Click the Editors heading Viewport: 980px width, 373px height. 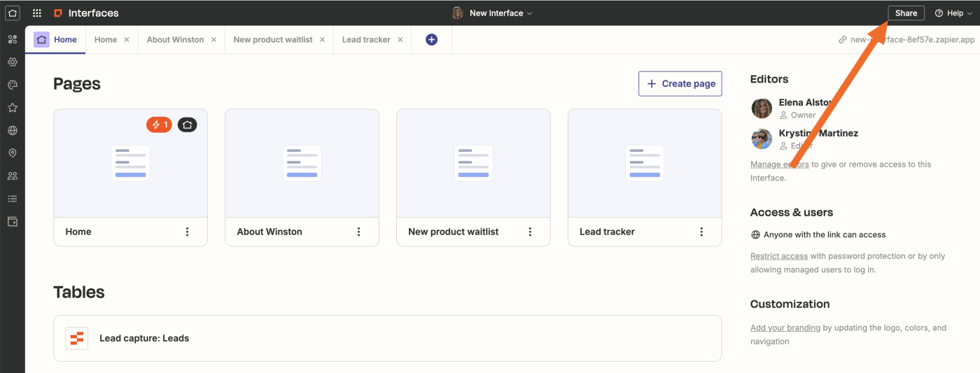(x=769, y=79)
